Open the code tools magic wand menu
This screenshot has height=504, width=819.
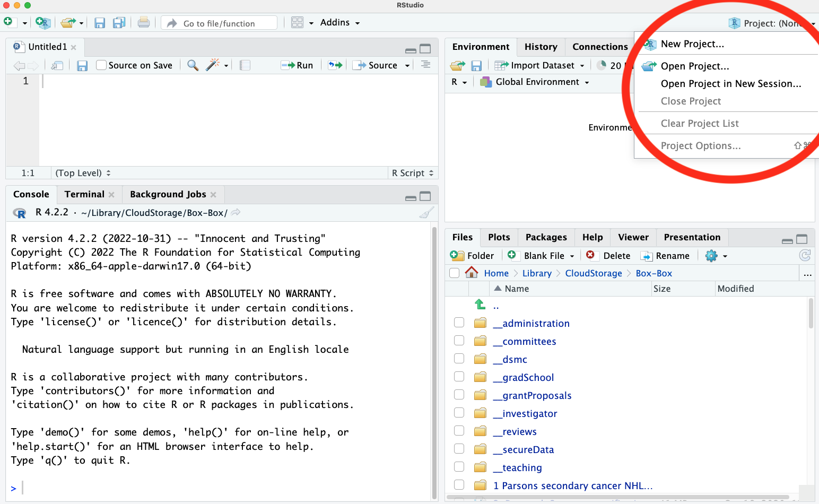pos(216,65)
